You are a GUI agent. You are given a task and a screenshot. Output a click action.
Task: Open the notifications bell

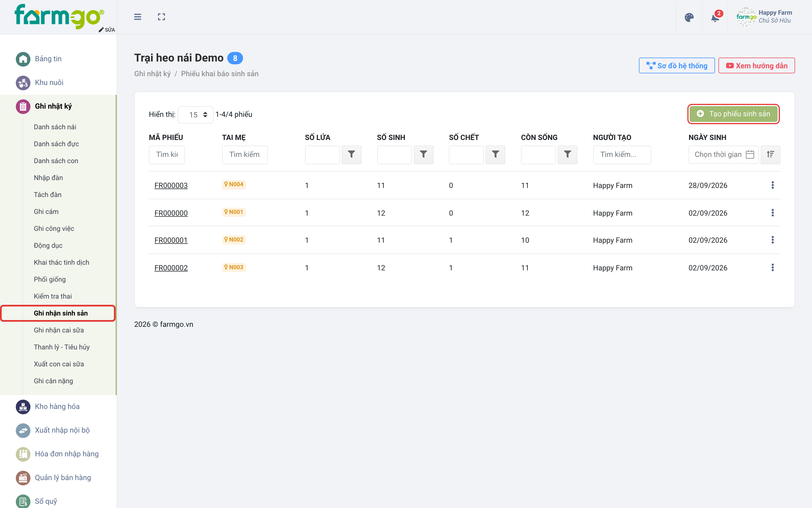pyautogui.click(x=715, y=17)
